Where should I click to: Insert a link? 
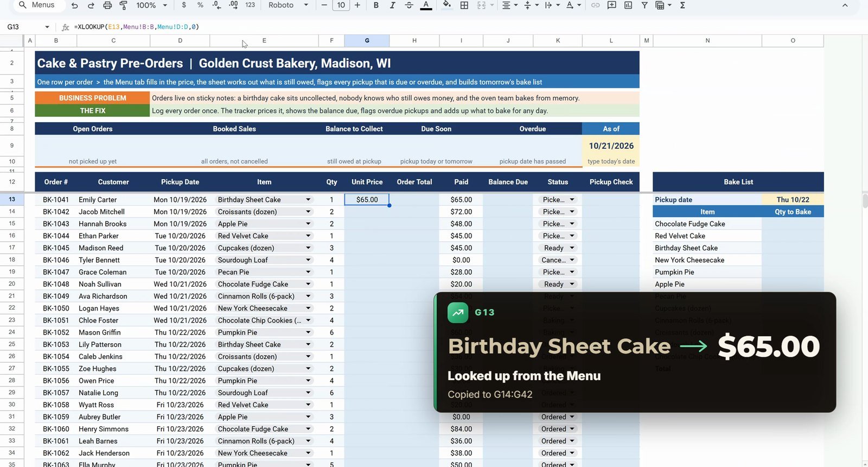[595, 5]
